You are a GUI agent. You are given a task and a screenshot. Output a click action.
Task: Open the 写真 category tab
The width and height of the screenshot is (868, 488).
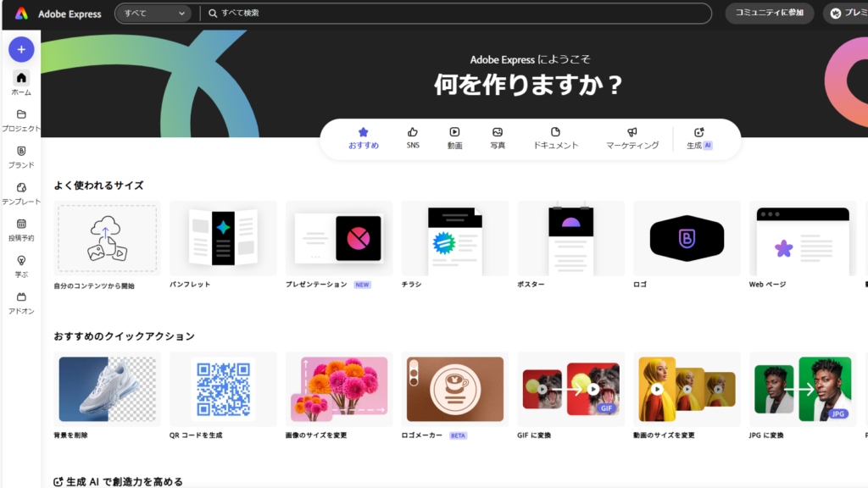498,138
